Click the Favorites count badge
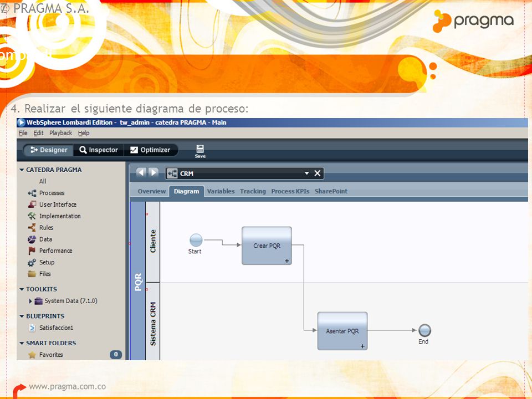Image resolution: width=532 pixels, height=399 pixels. tap(116, 355)
